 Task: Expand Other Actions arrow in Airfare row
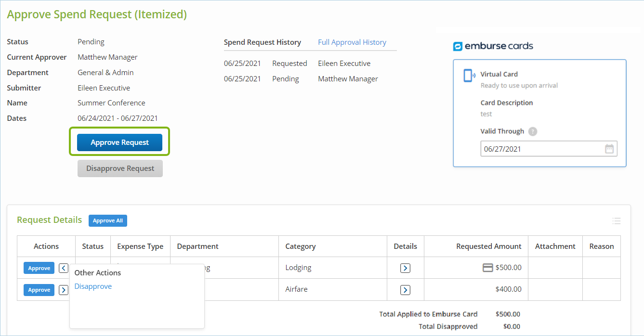[x=64, y=290]
